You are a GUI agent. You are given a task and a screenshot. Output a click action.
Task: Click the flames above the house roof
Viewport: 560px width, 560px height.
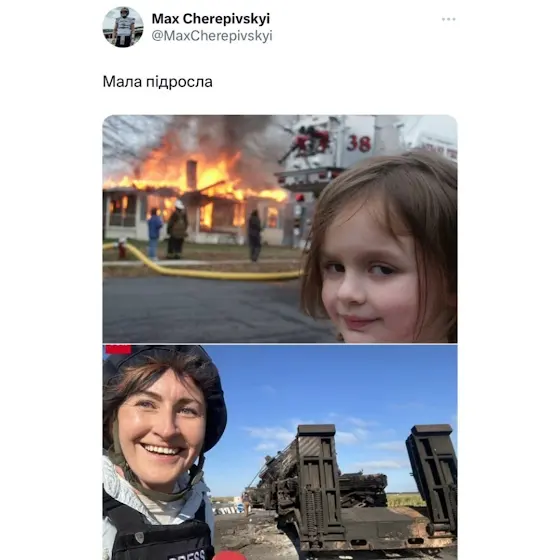pos(200,168)
